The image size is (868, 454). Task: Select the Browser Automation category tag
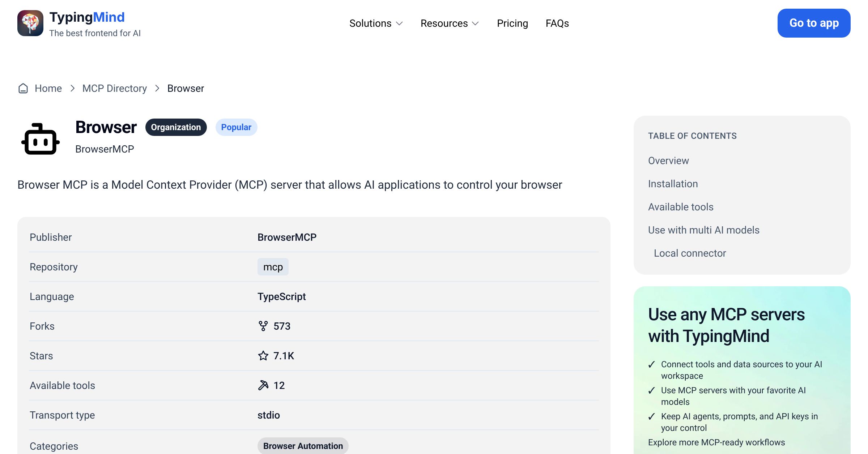point(303,446)
